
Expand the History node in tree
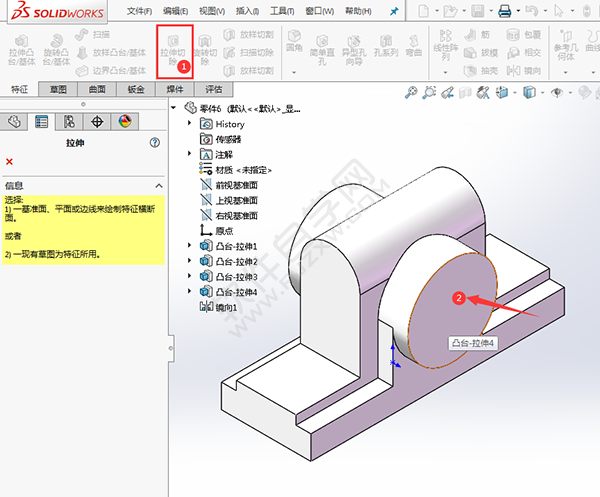coord(190,125)
